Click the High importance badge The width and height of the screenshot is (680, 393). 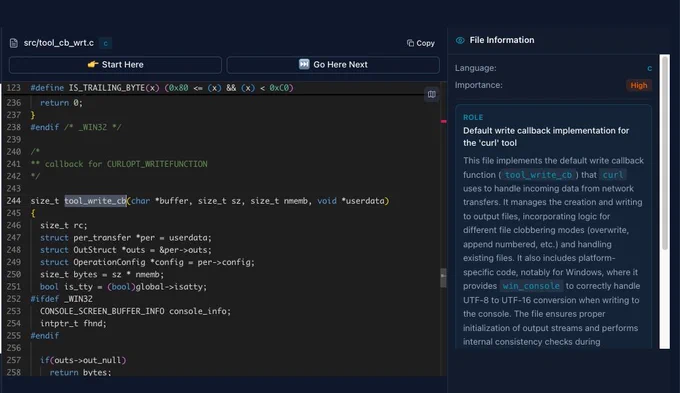639,85
